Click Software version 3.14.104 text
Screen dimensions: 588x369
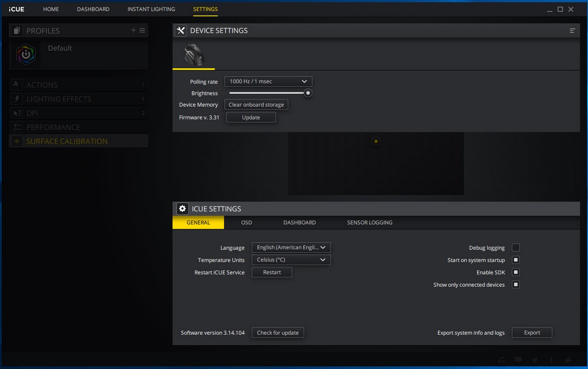213,333
